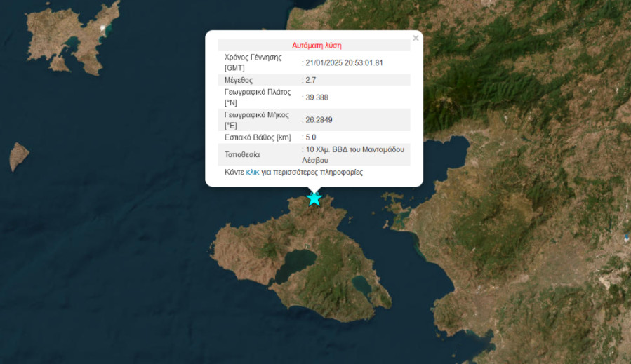Viewport: 631px width, 364px height.
Task: Click the cyan star epicenter marker
Action: tap(314, 198)
